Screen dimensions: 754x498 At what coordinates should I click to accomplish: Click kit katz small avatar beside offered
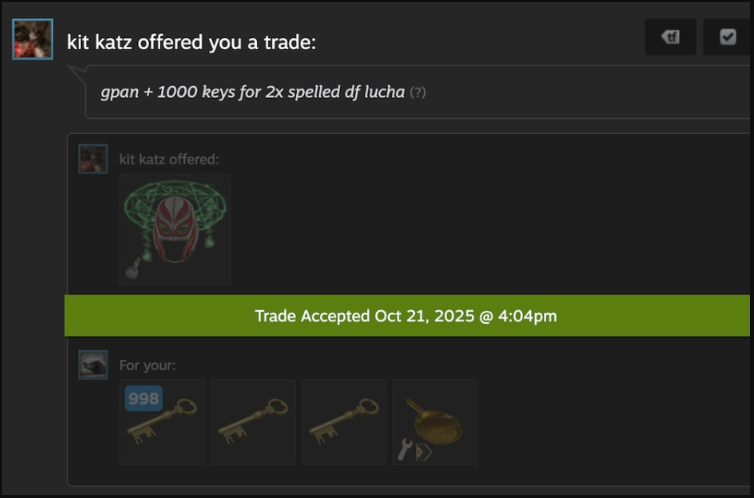point(93,159)
